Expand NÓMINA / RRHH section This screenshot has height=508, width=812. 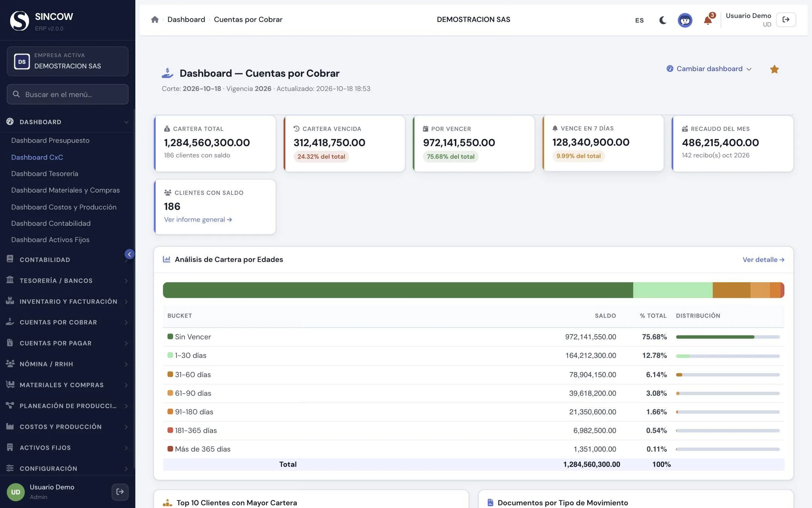coord(68,364)
